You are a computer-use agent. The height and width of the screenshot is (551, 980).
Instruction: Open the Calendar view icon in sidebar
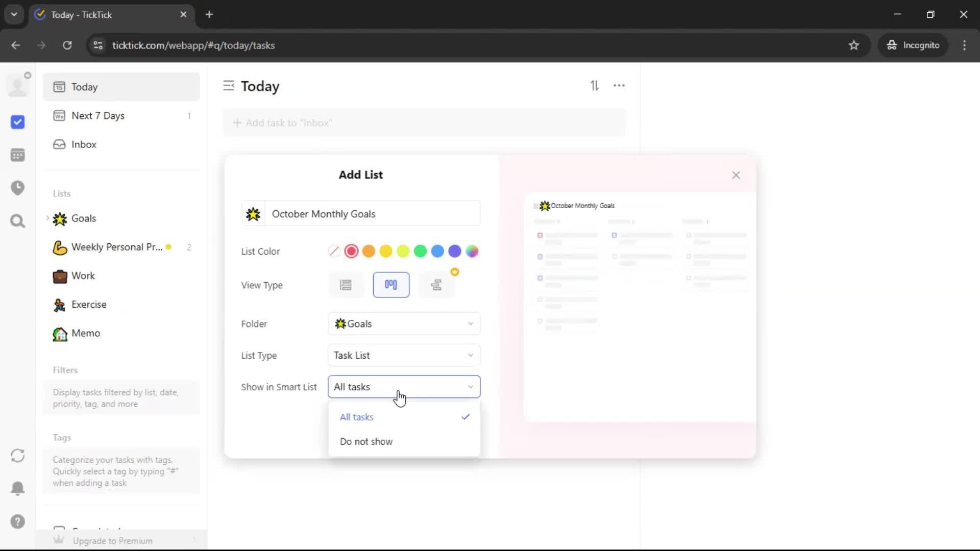[x=18, y=155]
